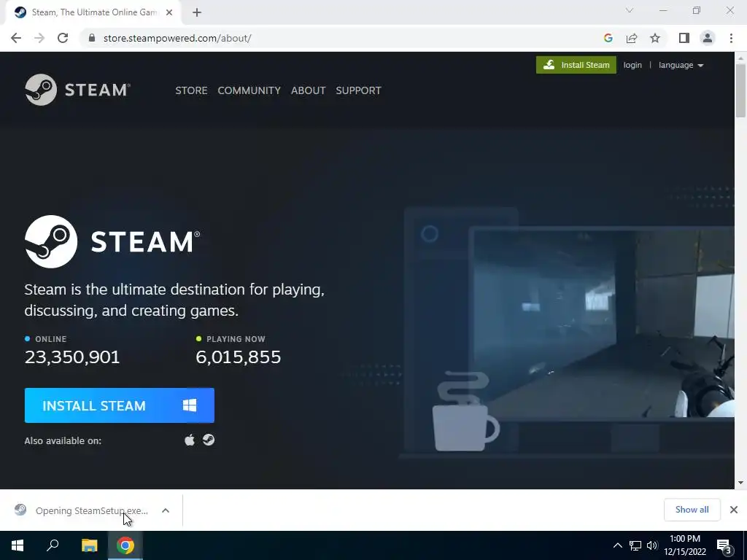Open the COMMUNITY menu
Image resolution: width=747 pixels, height=560 pixels.
click(x=249, y=90)
